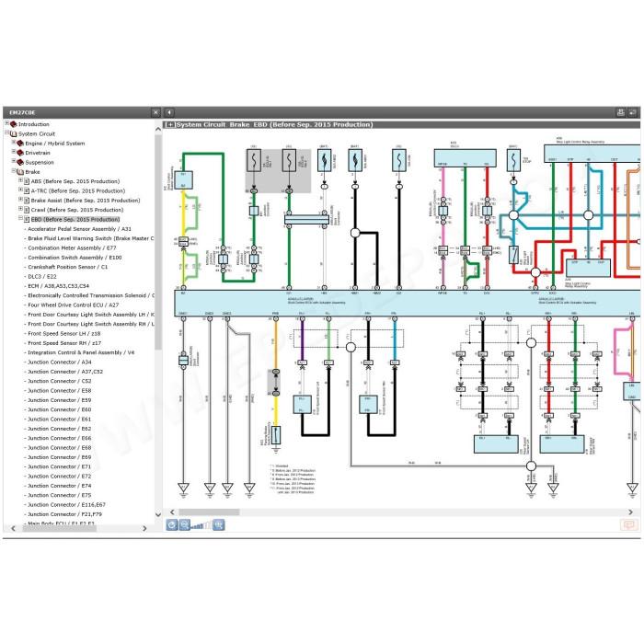Click the Brake open-book icon
Viewport: 644px width, 644px height.
pyautogui.click(x=20, y=172)
